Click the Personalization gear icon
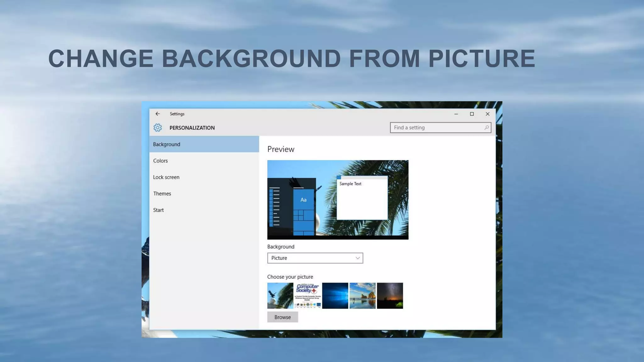Viewport: 644px width, 362px height. (x=158, y=128)
